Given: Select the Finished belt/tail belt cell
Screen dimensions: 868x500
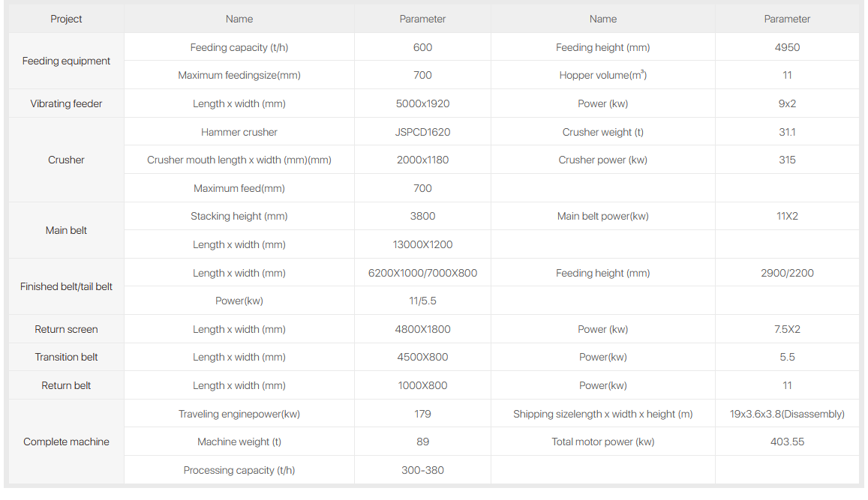Looking at the screenshot, I should coord(66,286).
